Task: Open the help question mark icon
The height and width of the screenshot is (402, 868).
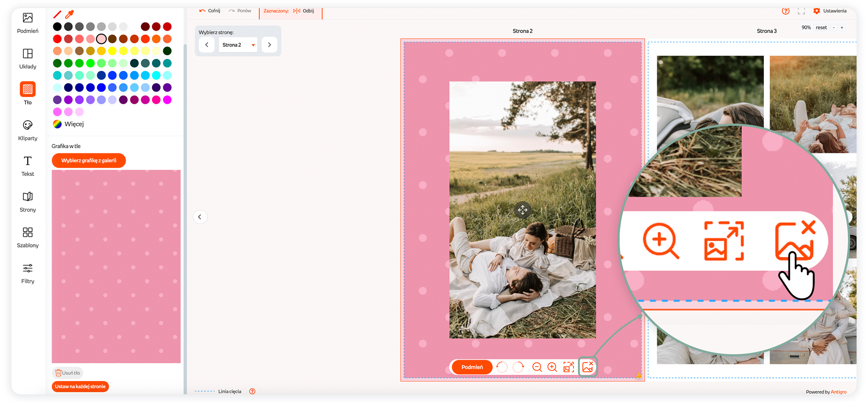Action: [x=785, y=11]
